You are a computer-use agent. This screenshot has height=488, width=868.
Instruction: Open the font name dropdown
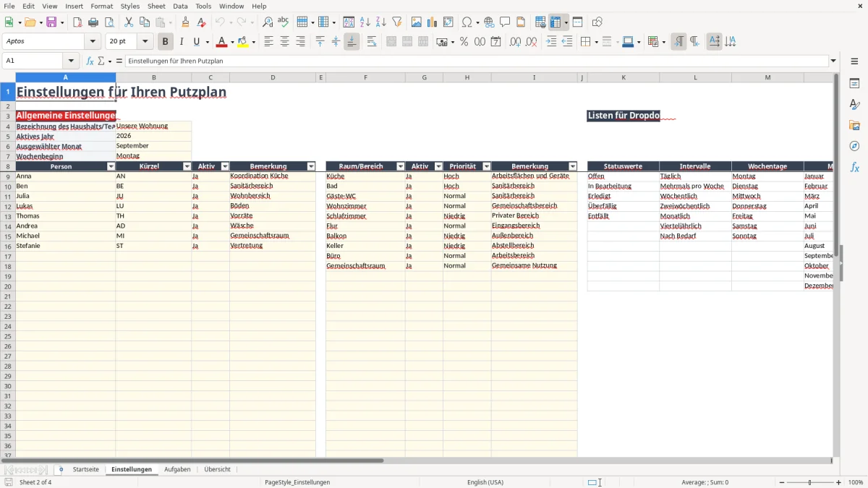click(x=93, y=42)
